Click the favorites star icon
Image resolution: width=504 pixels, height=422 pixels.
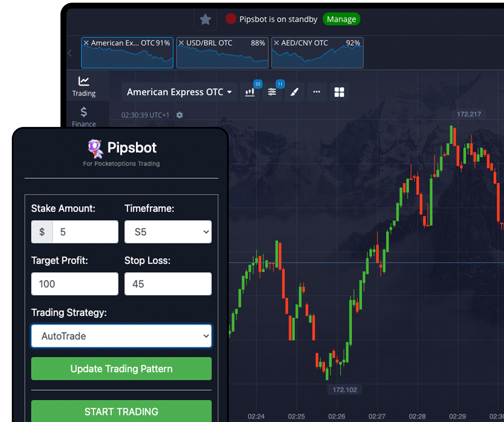coord(205,19)
